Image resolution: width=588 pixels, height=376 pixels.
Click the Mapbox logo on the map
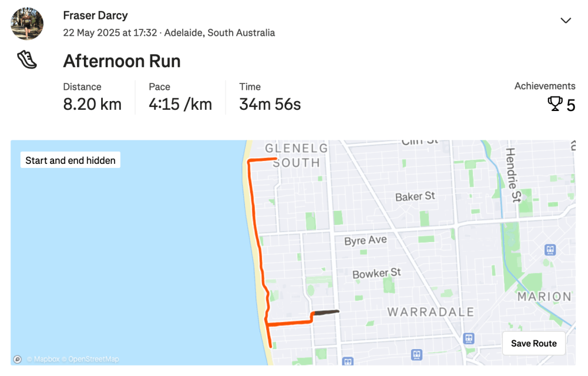point(18,359)
